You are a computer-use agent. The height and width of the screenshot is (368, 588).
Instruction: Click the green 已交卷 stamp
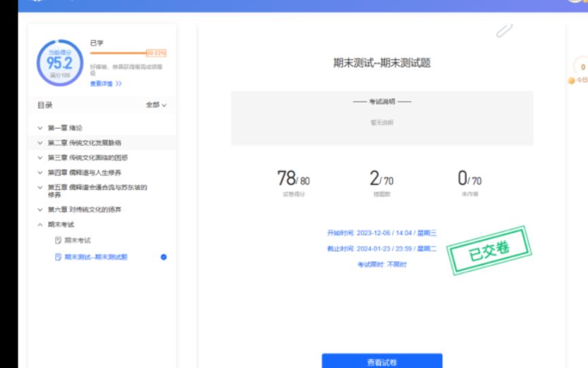489,251
